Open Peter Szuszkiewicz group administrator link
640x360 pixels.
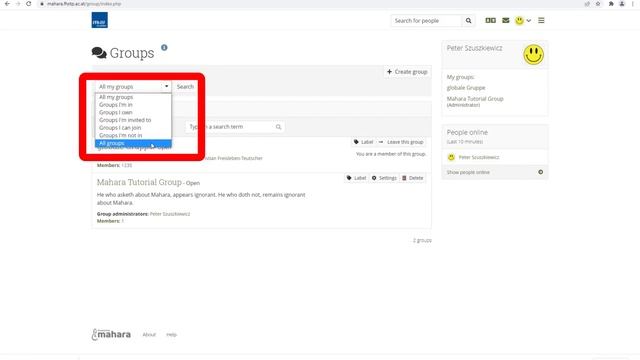point(170,214)
